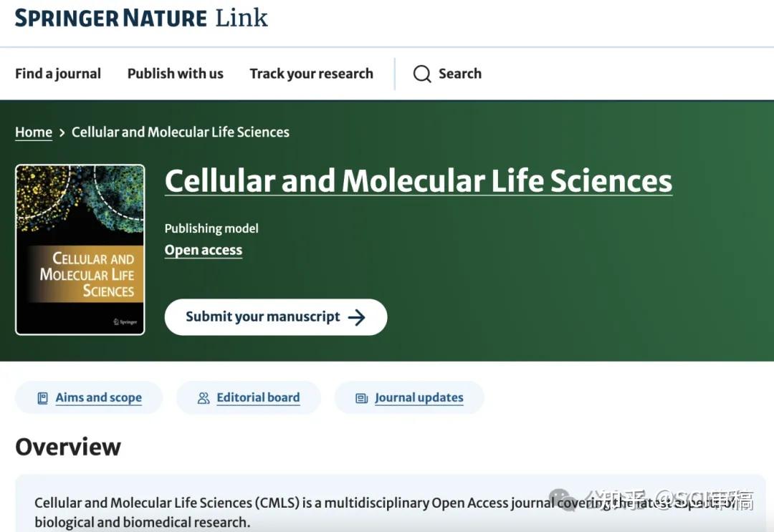The width and height of the screenshot is (774, 532).
Task: Click the Springer Nature Link logo
Action: [140, 18]
